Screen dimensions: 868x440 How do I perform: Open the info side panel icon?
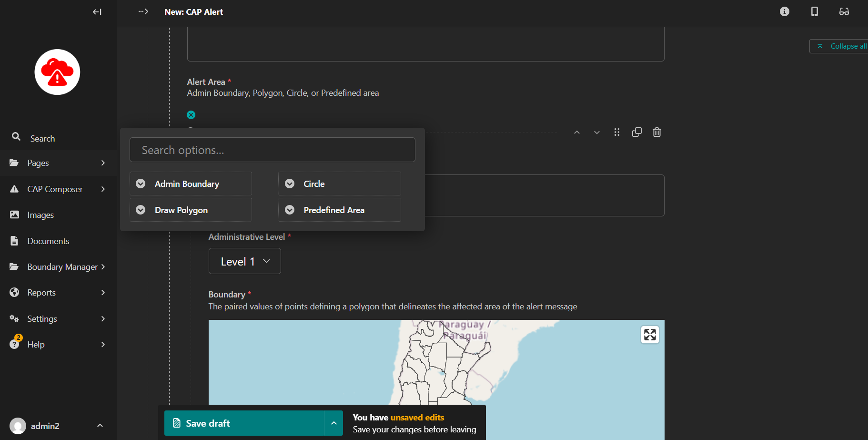[784, 11]
